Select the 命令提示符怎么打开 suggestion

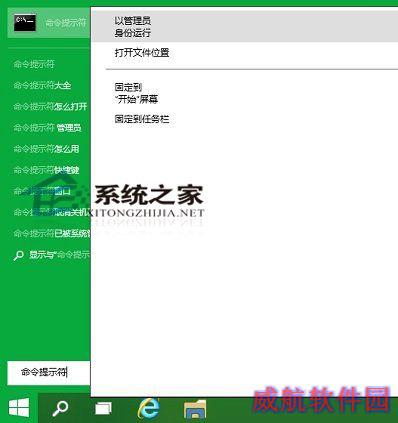point(50,107)
